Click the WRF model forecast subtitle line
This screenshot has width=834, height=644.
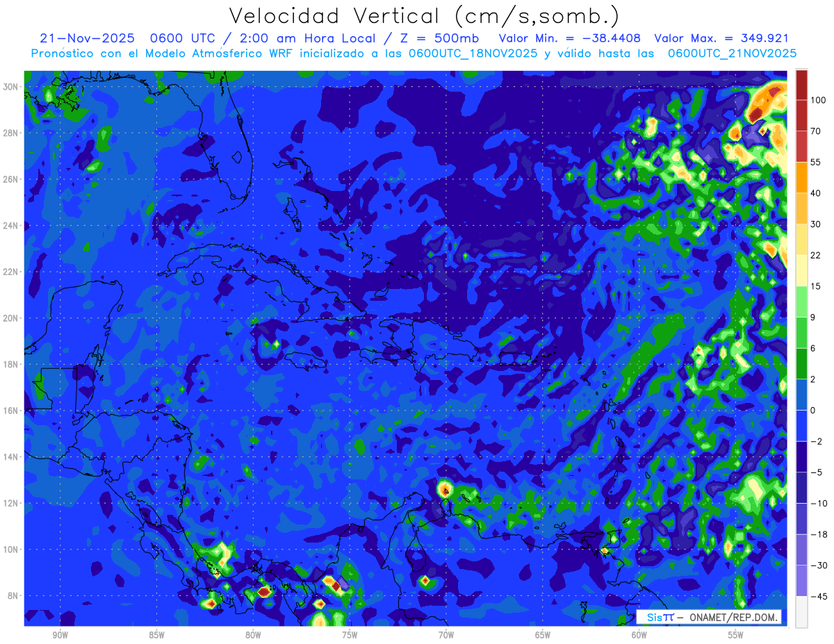coord(414,53)
